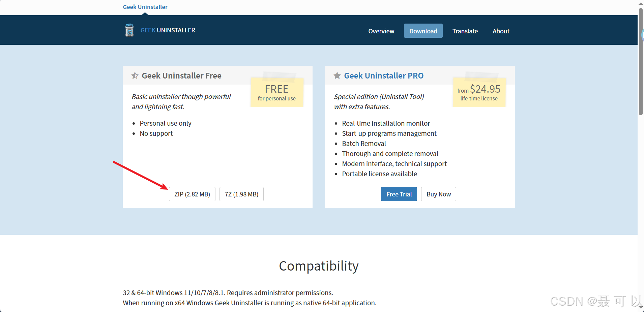Click 'Modern interface, technical support' text
This screenshot has height=312, width=644.
[394, 164]
